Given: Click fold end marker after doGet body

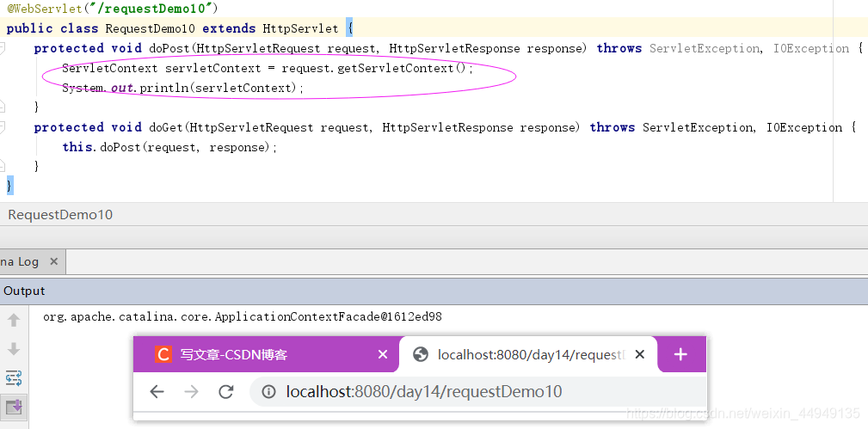Looking at the screenshot, I should pyautogui.click(x=3, y=166).
